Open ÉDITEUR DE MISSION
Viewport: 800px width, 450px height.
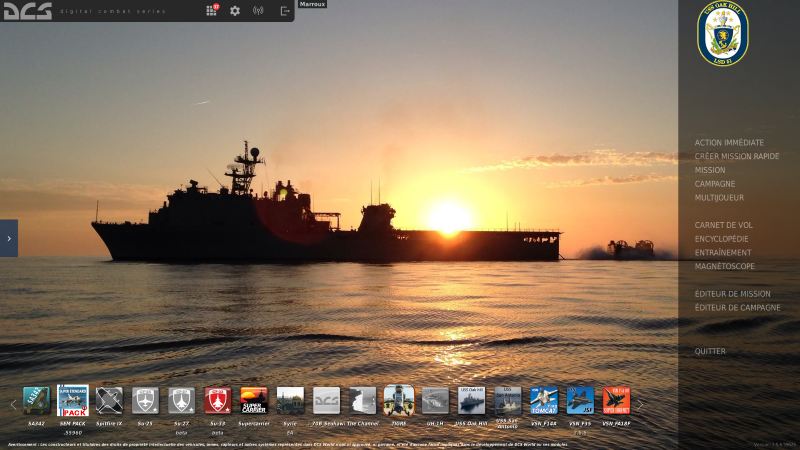tap(732, 294)
